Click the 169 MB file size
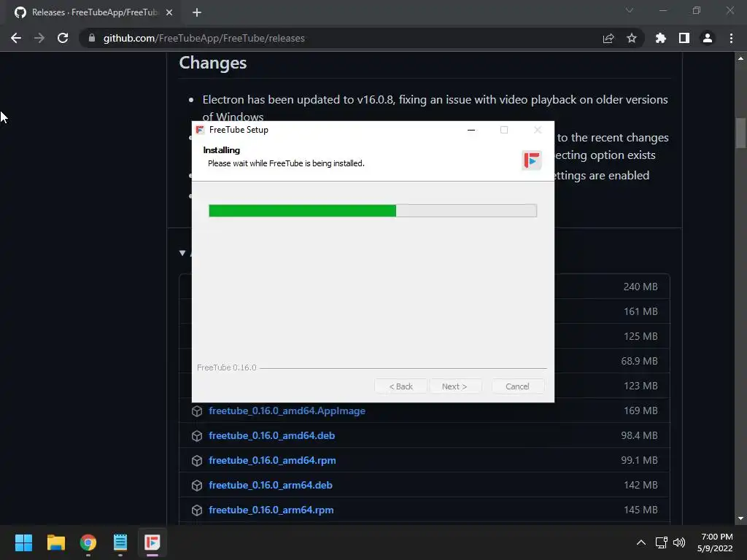747x560 pixels. pyautogui.click(x=640, y=411)
